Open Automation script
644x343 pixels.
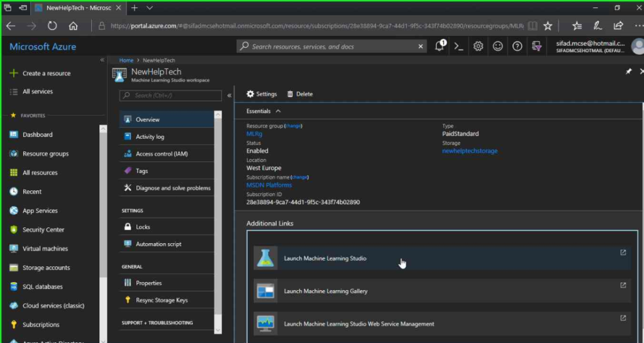166,244
